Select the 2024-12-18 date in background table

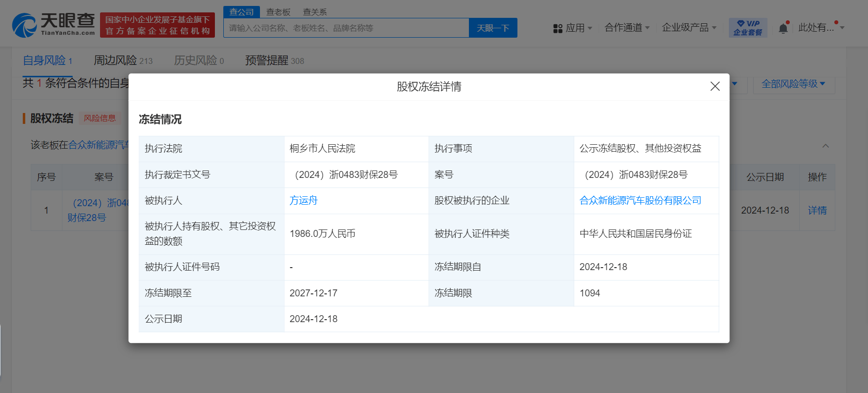click(x=765, y=211)
